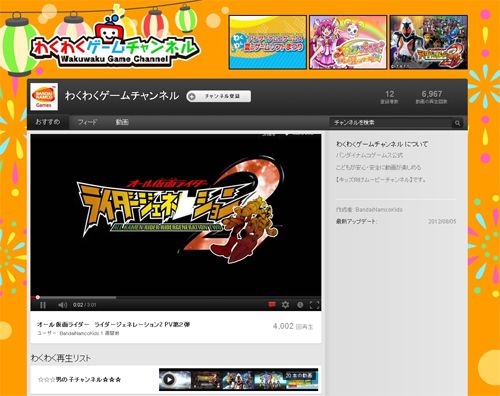Click the Bandai Namco Games logo avatar
This screenshot has width=500, height=396.
(x=44, y=97)
